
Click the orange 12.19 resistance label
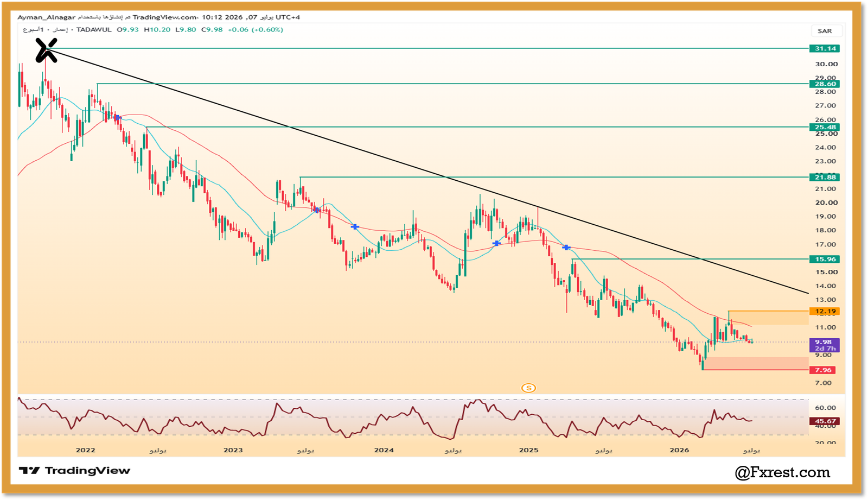click(825, 311)
